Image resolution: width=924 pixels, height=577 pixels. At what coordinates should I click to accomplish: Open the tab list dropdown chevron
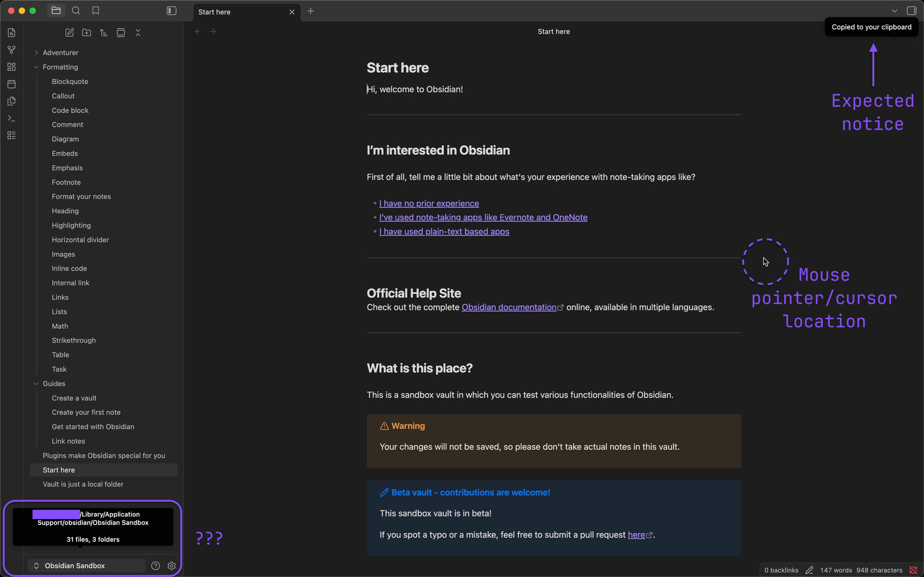(894, 11)
